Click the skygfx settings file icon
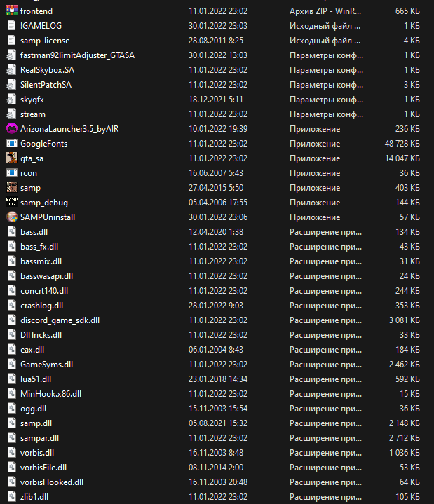This screenshot has height=504, width=434. [12, 100]
